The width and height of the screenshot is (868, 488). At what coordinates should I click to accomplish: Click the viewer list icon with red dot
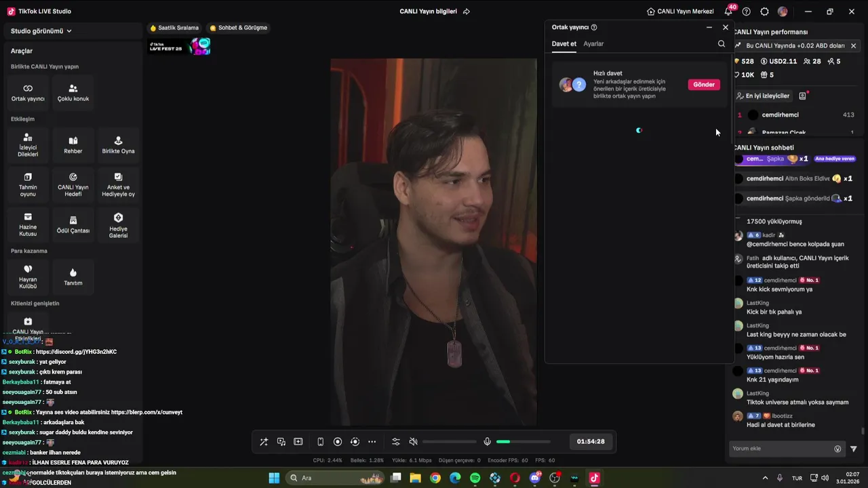(x=803, y=96)
